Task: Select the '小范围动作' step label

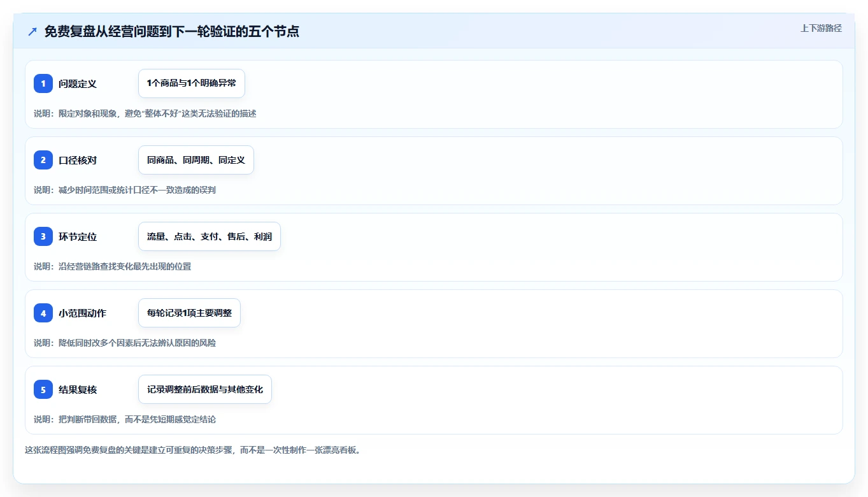Action: 82,313
